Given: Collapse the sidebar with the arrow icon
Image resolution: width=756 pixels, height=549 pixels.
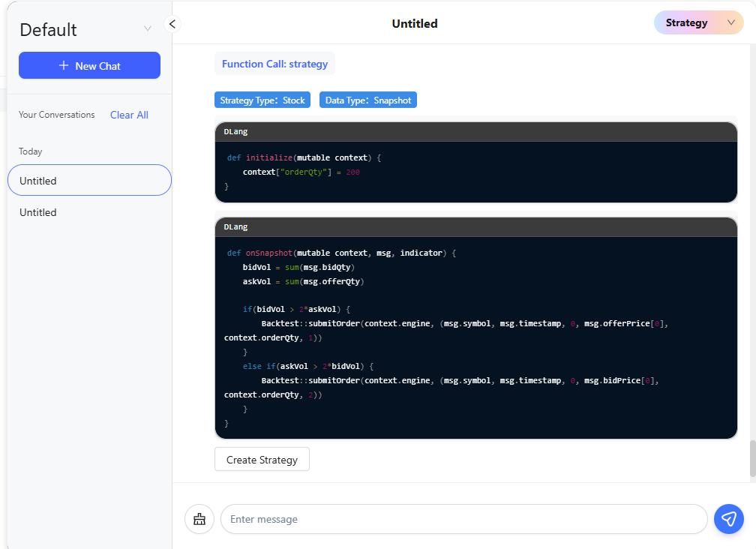Looking at the screenshot, I should point(172,24).
